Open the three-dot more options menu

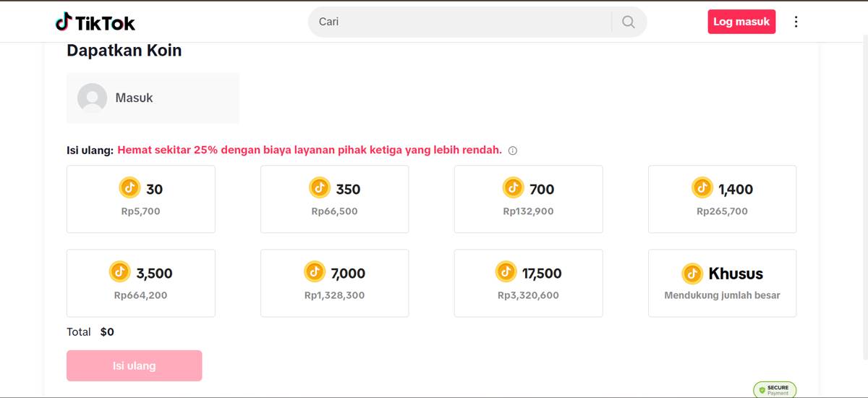pos(796,22)
